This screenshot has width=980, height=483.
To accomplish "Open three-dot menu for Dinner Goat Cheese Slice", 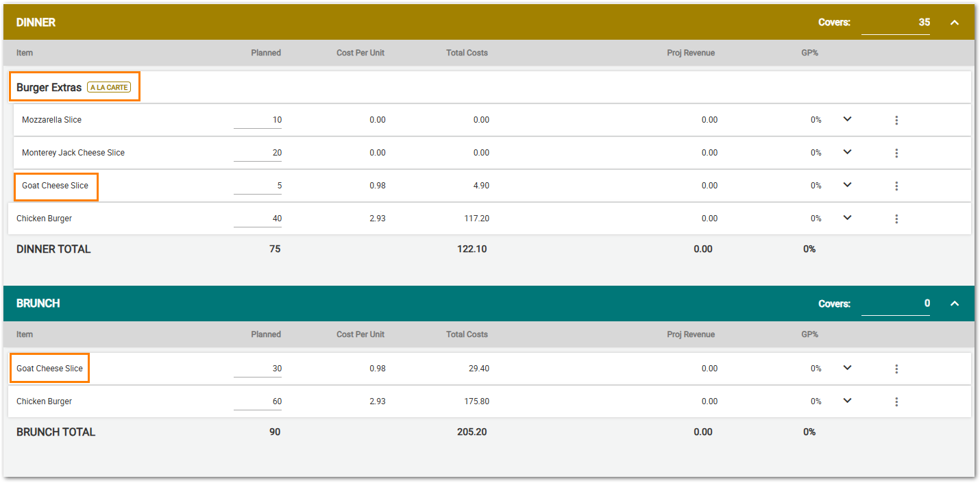I will pos(896,186).
